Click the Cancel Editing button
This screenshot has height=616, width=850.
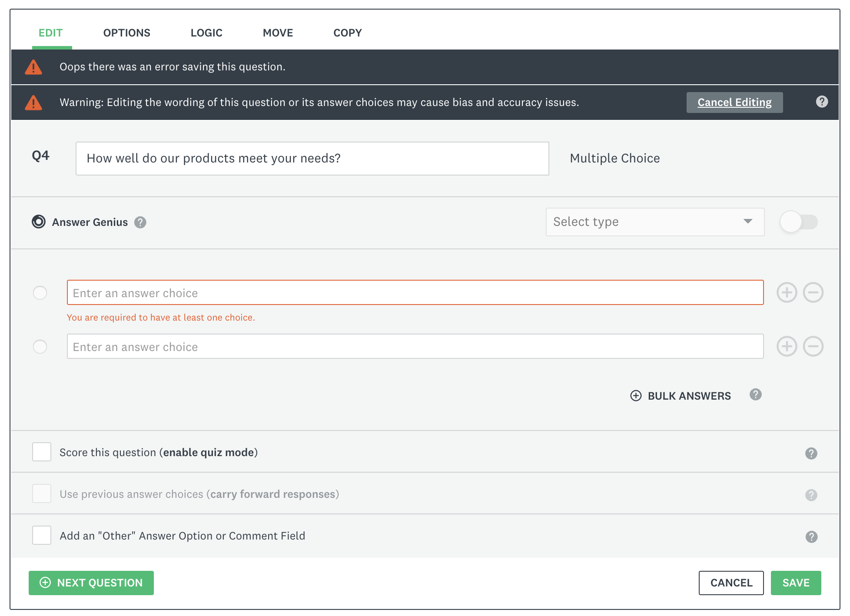734,102
